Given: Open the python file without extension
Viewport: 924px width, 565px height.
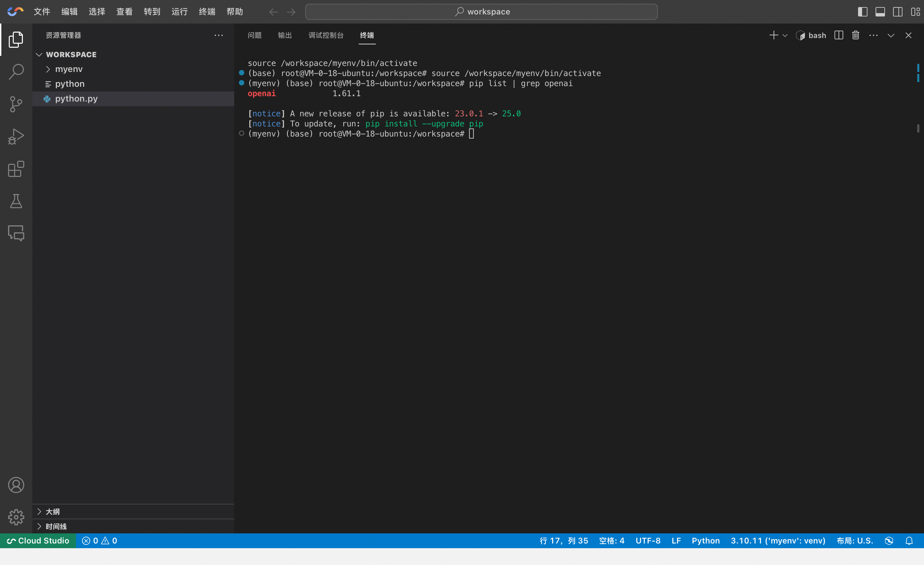Looking at the screenshot, I should [x=133, y=84].
